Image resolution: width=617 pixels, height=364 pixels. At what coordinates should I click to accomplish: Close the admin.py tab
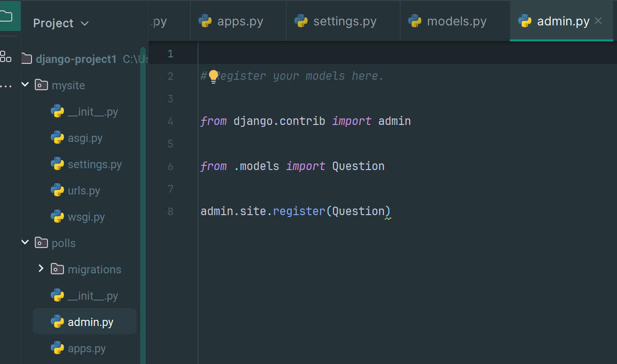(x=598, y=21)
